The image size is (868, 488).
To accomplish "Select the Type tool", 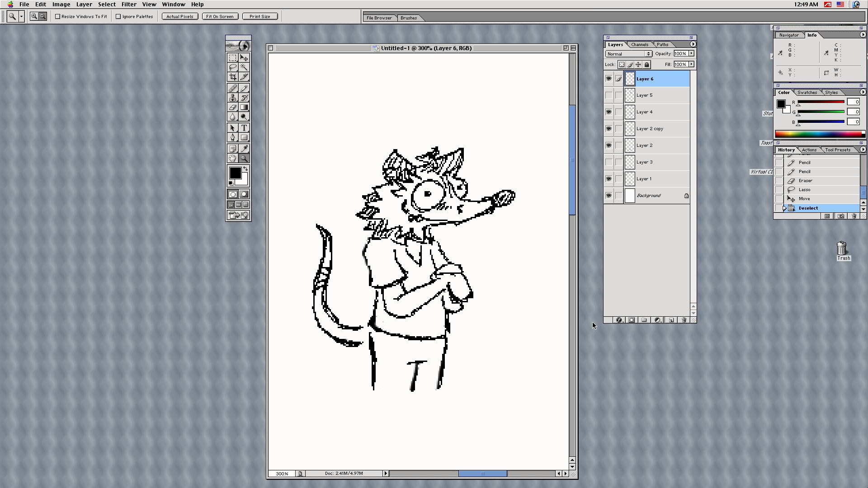I will (244, 128).
